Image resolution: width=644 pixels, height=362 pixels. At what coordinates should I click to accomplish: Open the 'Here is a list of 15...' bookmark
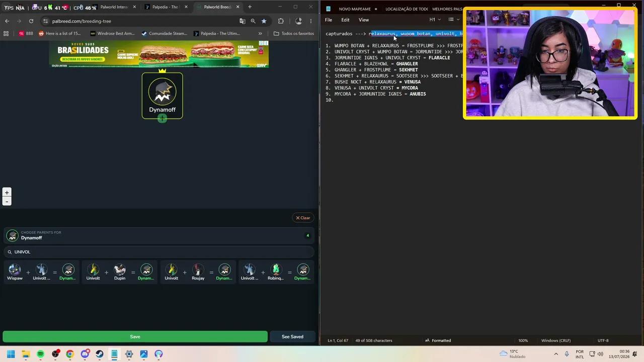[59, 34]
